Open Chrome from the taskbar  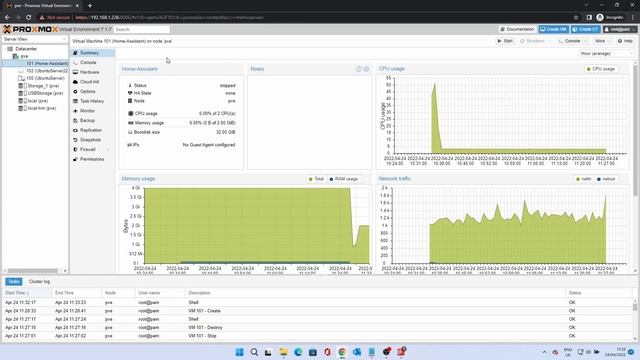tap(342, 352)
